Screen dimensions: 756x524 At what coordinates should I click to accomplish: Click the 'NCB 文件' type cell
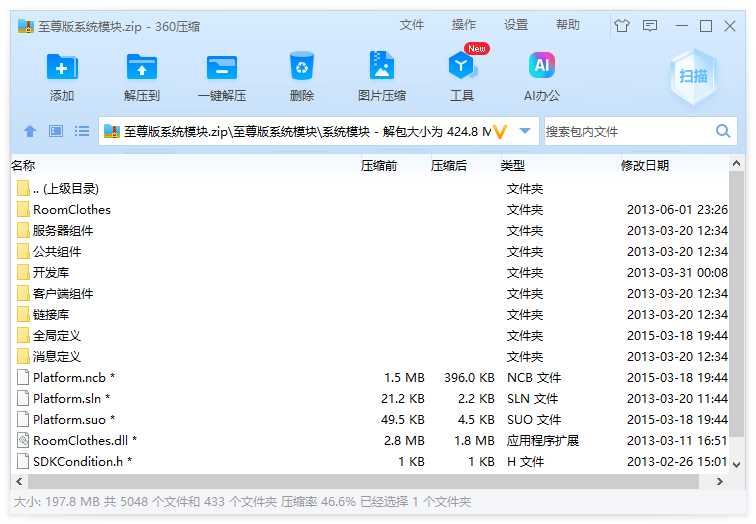click(534, 377)
